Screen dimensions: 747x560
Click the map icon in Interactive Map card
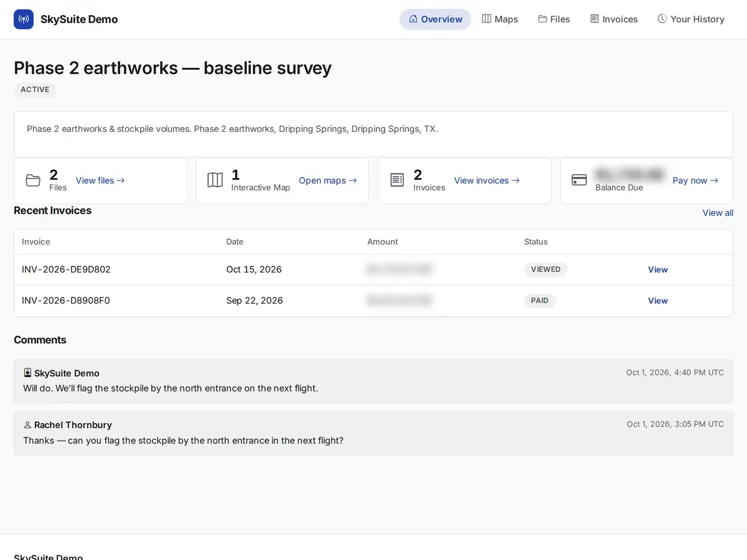pos(215,180)
